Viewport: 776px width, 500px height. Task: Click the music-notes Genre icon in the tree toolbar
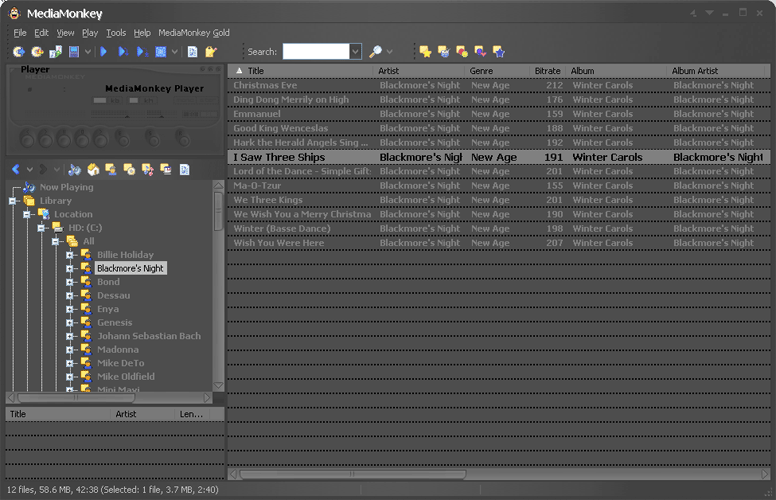click(147, 170)
